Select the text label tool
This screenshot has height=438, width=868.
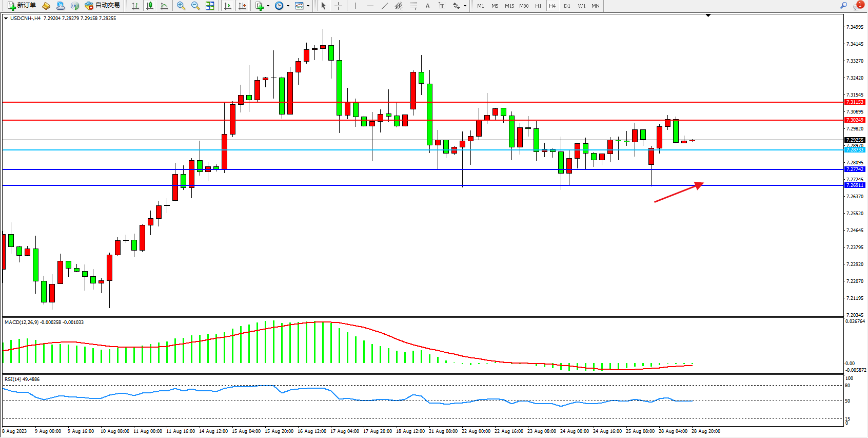coord(427,6)
